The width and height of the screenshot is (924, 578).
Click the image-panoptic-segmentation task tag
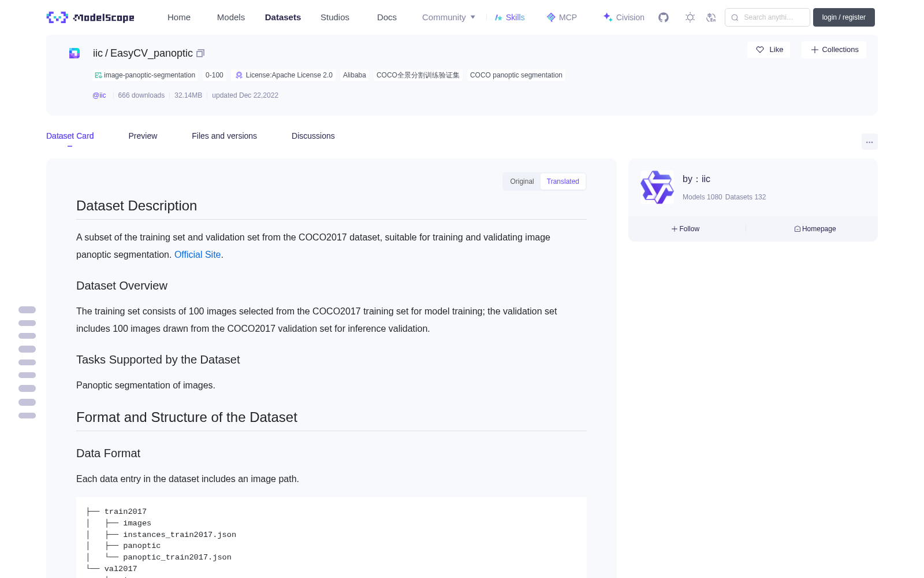146,75
